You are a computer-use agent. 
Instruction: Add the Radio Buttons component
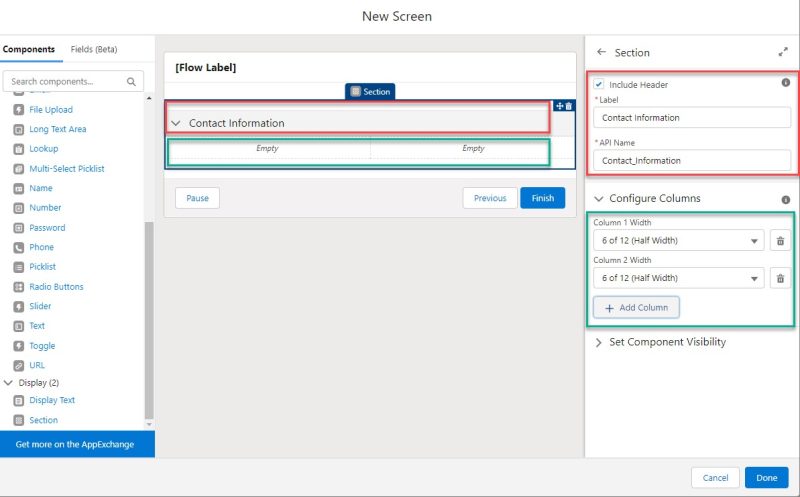pyautogui.click(x=56, y=287)
